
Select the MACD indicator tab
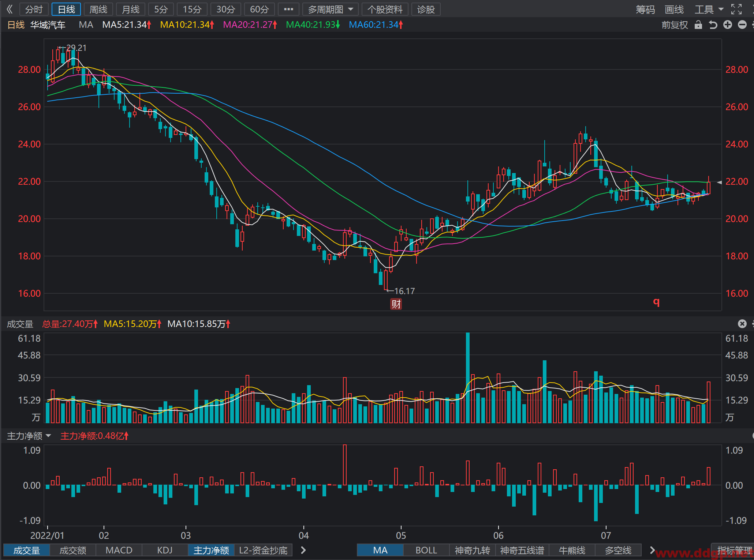(x=119, y=550)
